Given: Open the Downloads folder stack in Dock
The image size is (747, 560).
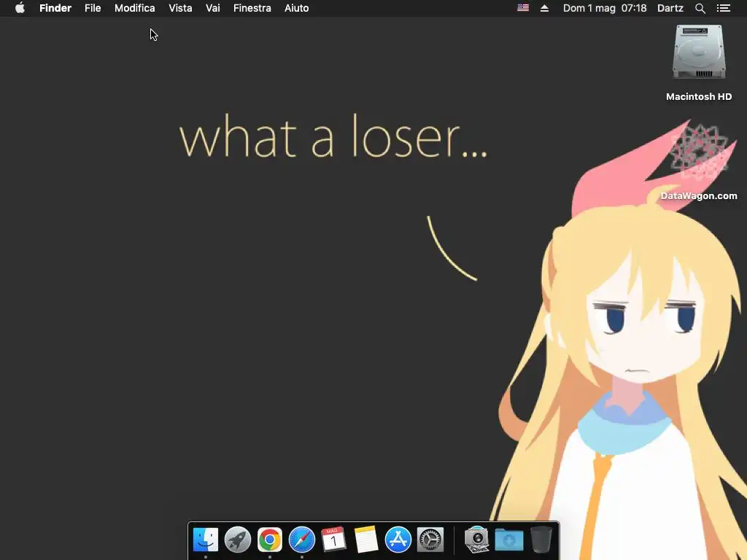Looking at the screenshot, I should tap(508, 540).
